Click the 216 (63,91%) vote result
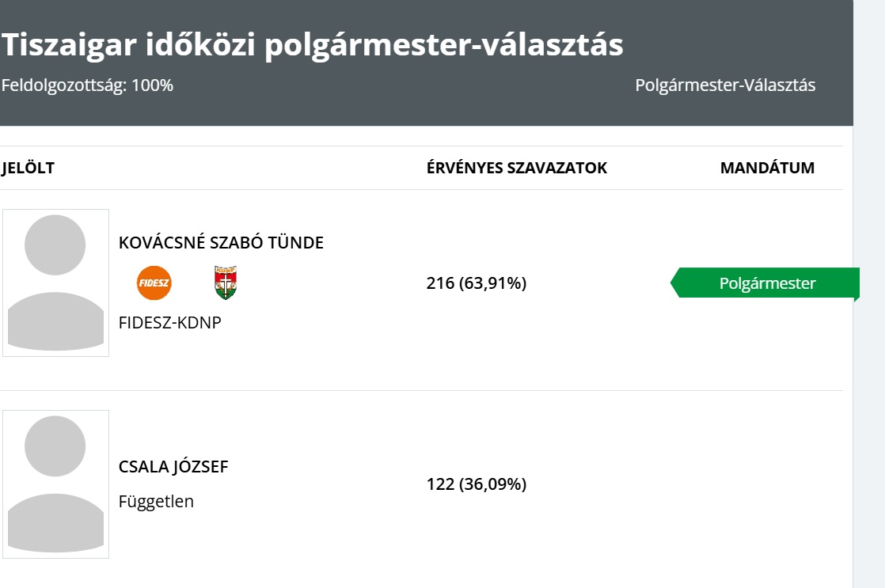The height and width of the screenshot is (588, 885). pos(477,283)
